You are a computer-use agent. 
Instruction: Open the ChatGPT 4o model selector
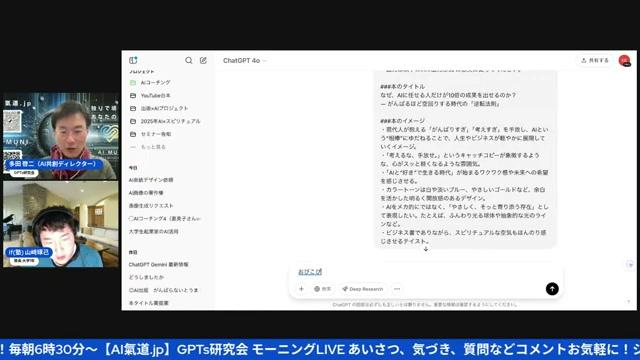[x=244, y=60]
